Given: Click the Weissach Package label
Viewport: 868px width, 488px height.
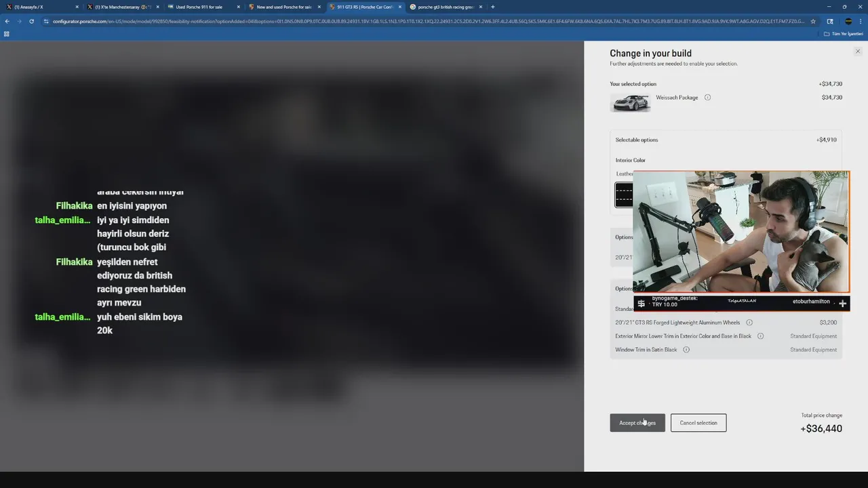Looking at the screenshot, I should pos(677,98).
